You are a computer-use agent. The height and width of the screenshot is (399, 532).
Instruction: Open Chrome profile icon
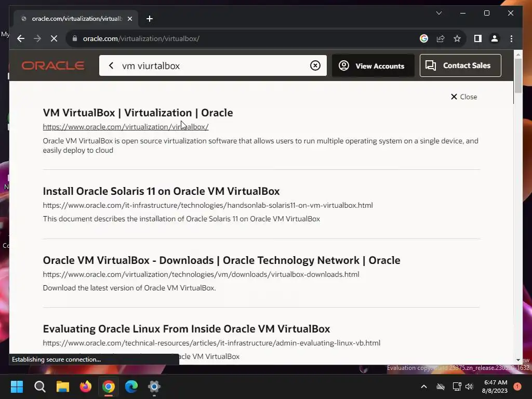pyautogui.click(x=495, y=38)
